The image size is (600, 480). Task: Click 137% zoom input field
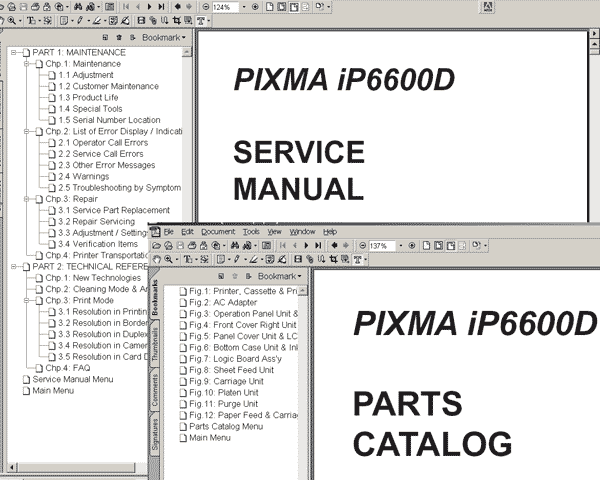coord(381,246)
